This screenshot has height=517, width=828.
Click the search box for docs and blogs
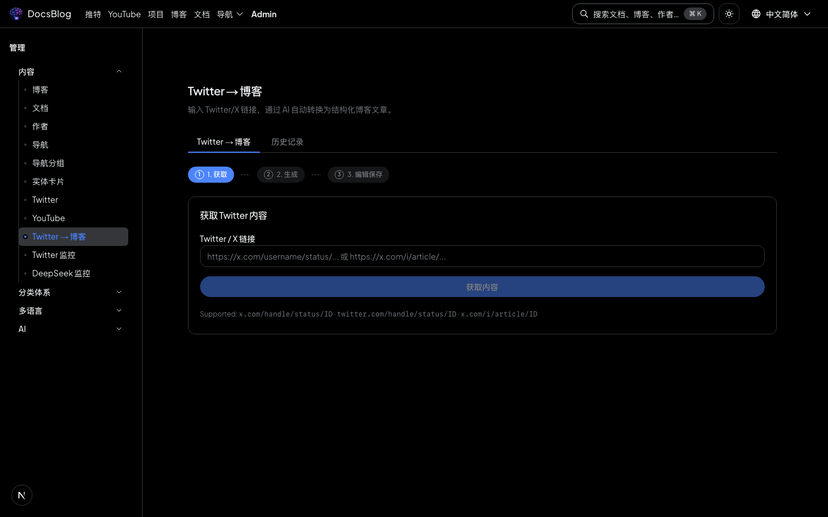click(643, 14)
